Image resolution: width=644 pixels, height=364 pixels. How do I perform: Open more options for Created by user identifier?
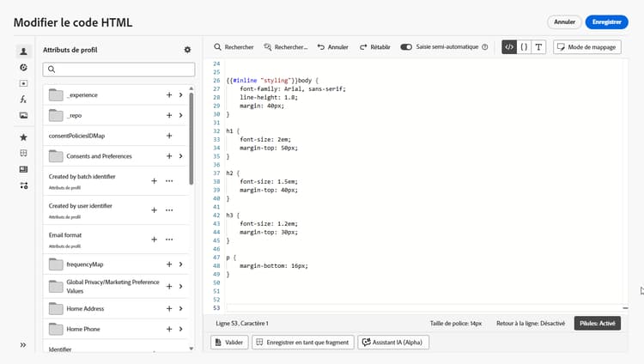(169, 210)
